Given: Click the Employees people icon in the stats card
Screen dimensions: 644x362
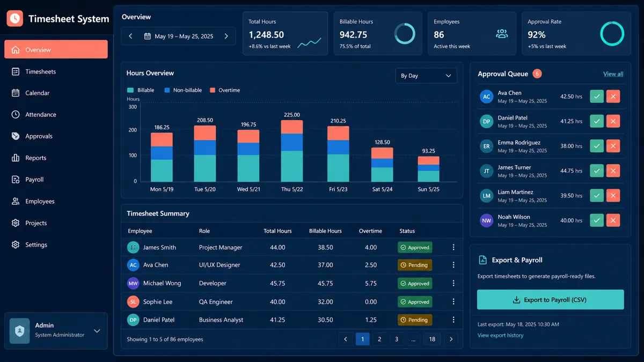Looking at the screenshot, I should (502, 34).
